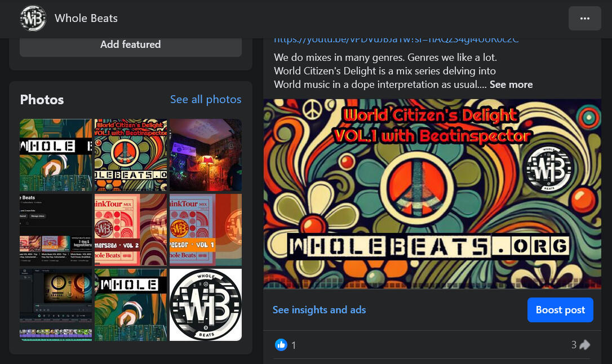Click the Whole Beats page logo avatar
The height and width of the screenshot is (364, 612).
33,18
